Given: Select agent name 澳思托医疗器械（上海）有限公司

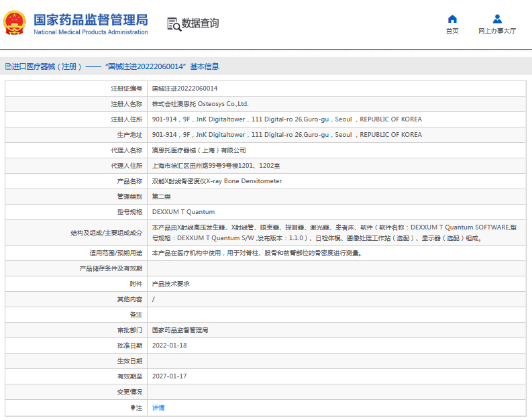Looking at the screenshot, I should pyautogui.click(x=199, y=150).
